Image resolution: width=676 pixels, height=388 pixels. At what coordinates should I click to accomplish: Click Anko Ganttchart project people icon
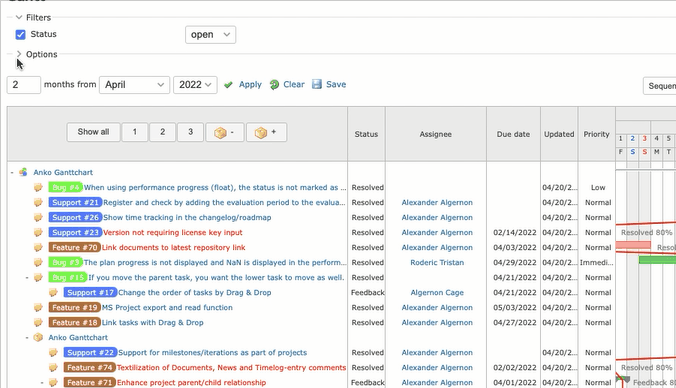pos(24,172)
